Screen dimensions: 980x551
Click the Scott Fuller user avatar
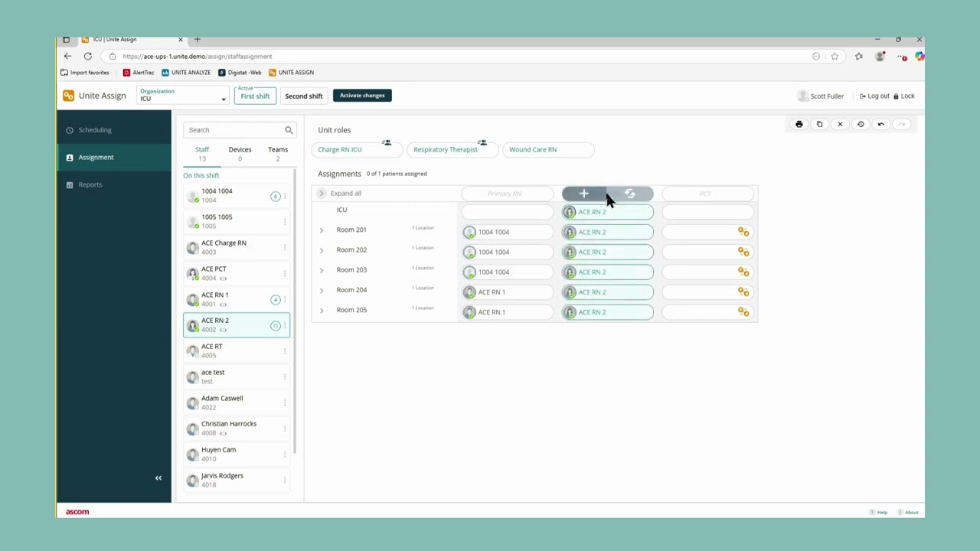[802, 96]
